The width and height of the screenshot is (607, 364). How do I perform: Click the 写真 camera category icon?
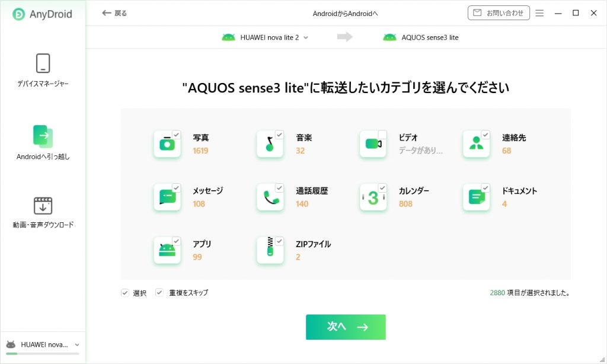click(x=167, y=144)
